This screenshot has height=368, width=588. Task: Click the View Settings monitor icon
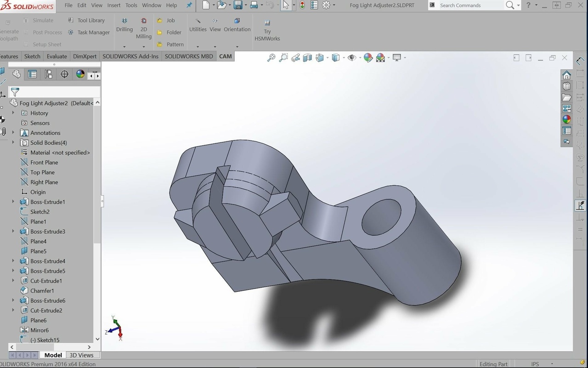coord(397,57)
